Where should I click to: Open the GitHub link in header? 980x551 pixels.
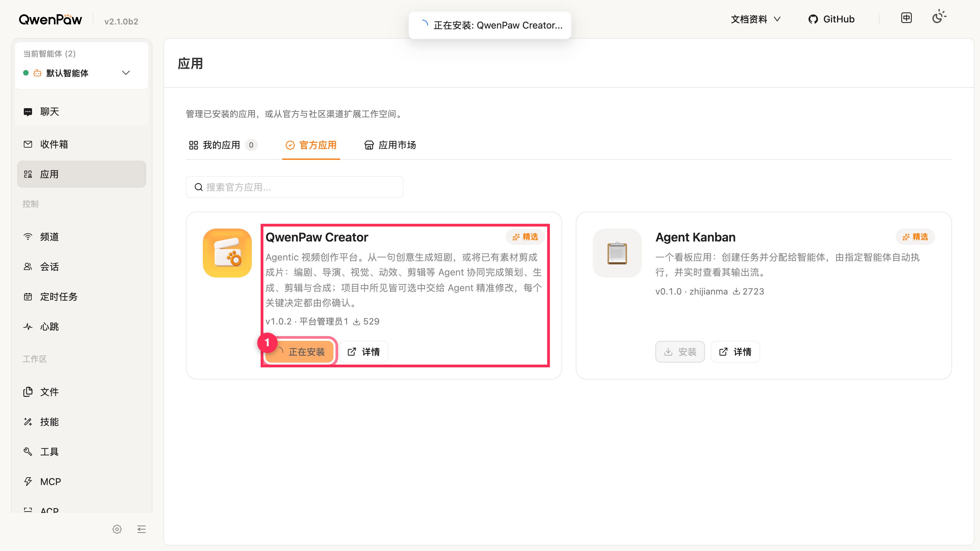click(831, 19)
